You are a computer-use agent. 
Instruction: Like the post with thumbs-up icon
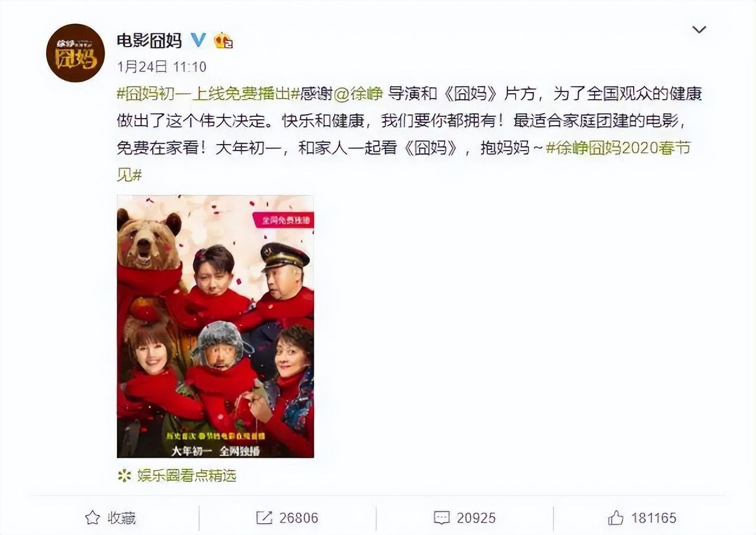coord(615,518)
